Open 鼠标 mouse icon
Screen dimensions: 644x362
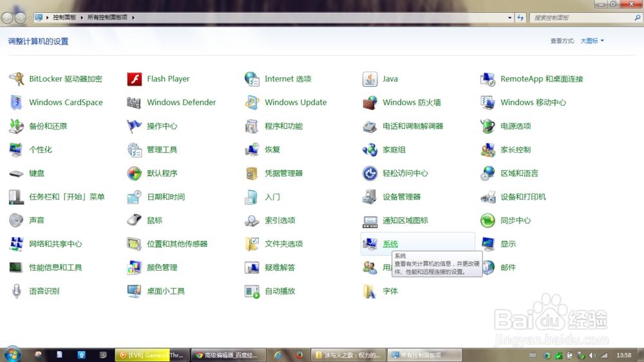(x=135, y=220)
